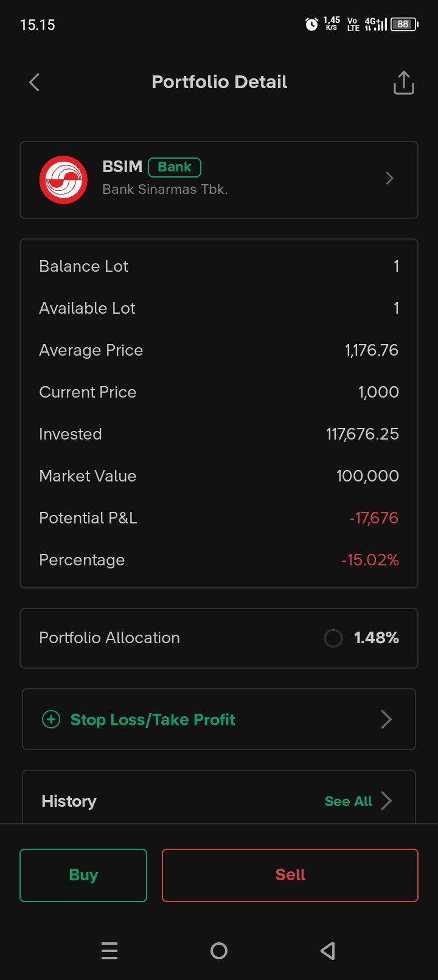Viewport: 438px width, 980px height.
Task: Tap the share icon at top right
Action: coord(403,83)
